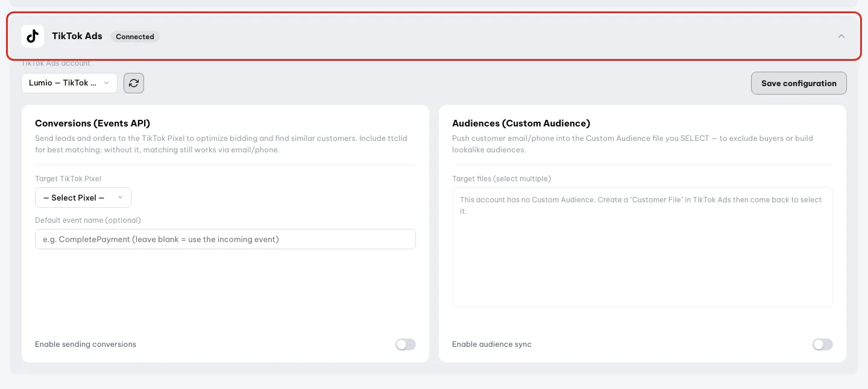Click the TikTok Ads header title
The height and width of the screenshot is (389, 868).
(x=77, y=36)
